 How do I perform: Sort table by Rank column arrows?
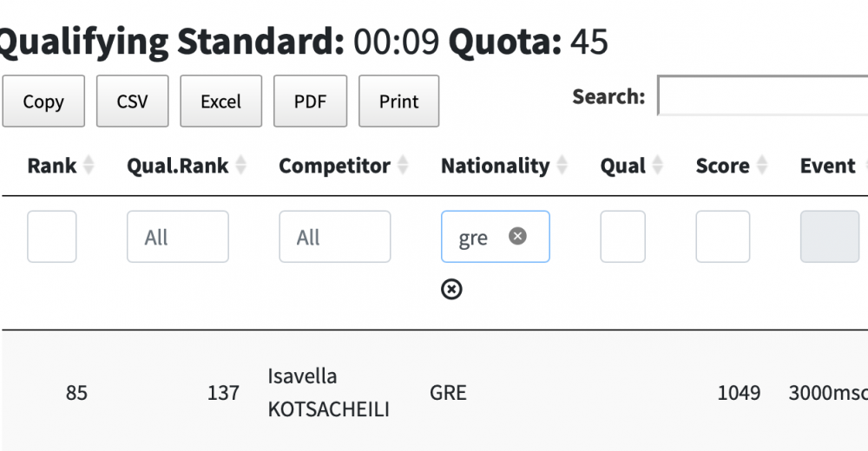[x=88, y=166]
